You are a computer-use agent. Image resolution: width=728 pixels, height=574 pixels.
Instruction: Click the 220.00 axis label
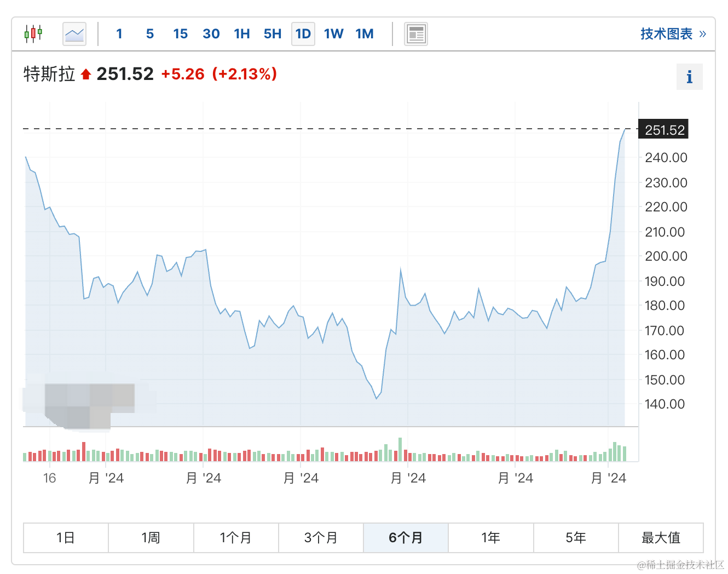[666, 207]
